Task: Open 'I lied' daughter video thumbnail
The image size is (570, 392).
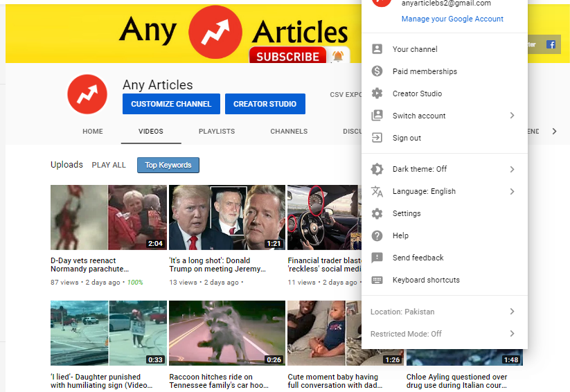Action: tap(109, 333)
